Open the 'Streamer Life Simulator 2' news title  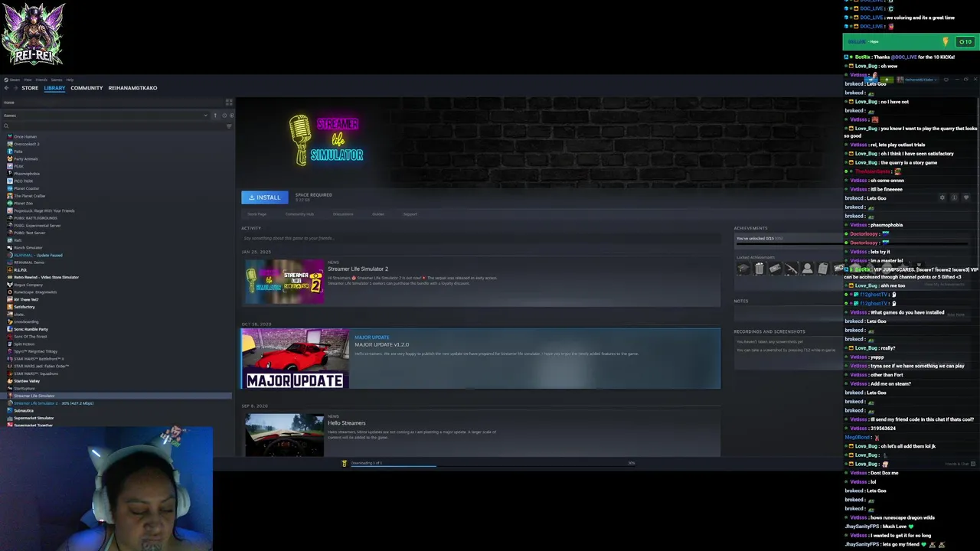pos(358,269)
